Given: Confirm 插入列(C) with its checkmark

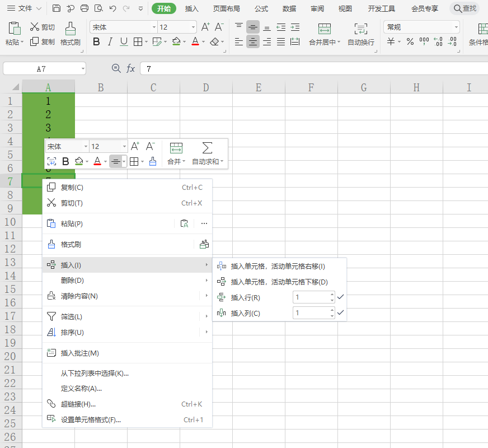Looking at the screenshot, I should point(340,312).
